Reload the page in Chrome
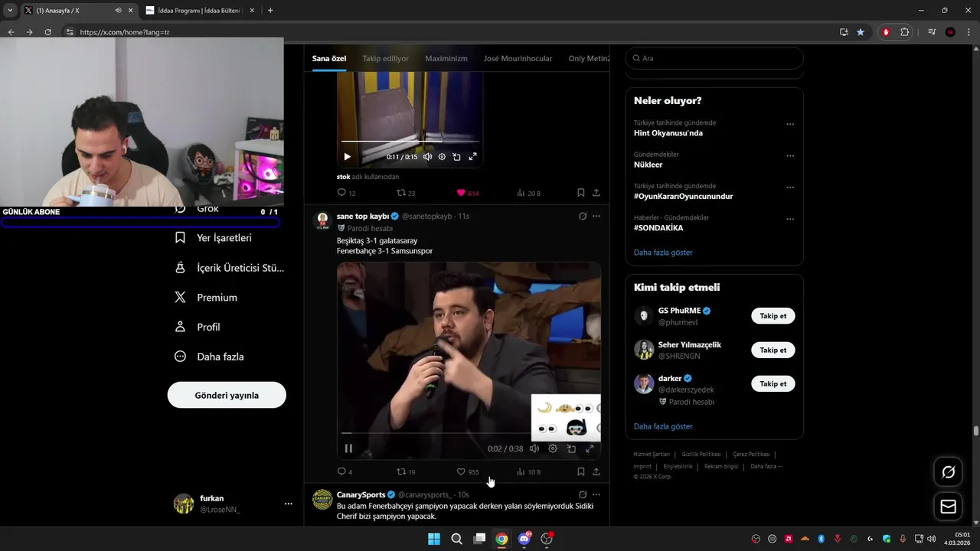The height and width of the screenshot is (551, 980). point(47,32)
